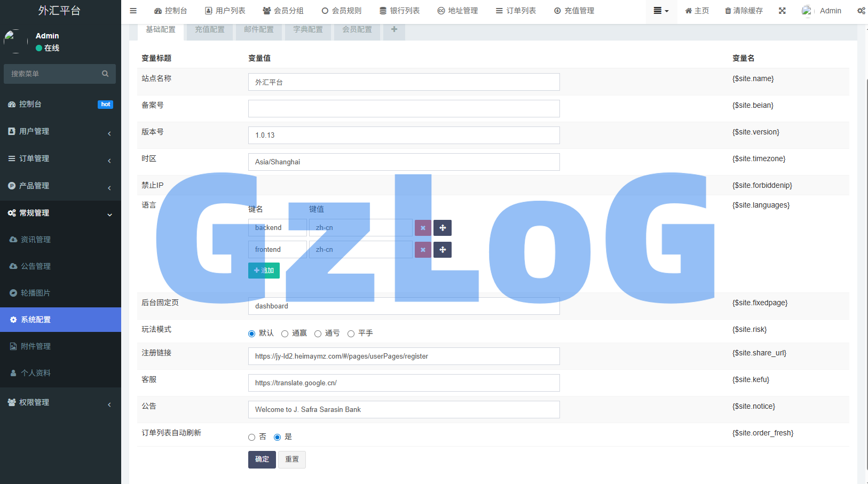
Task: Open the 字典配置 tab
Action: pyautogui.click(x=307, y=29)
